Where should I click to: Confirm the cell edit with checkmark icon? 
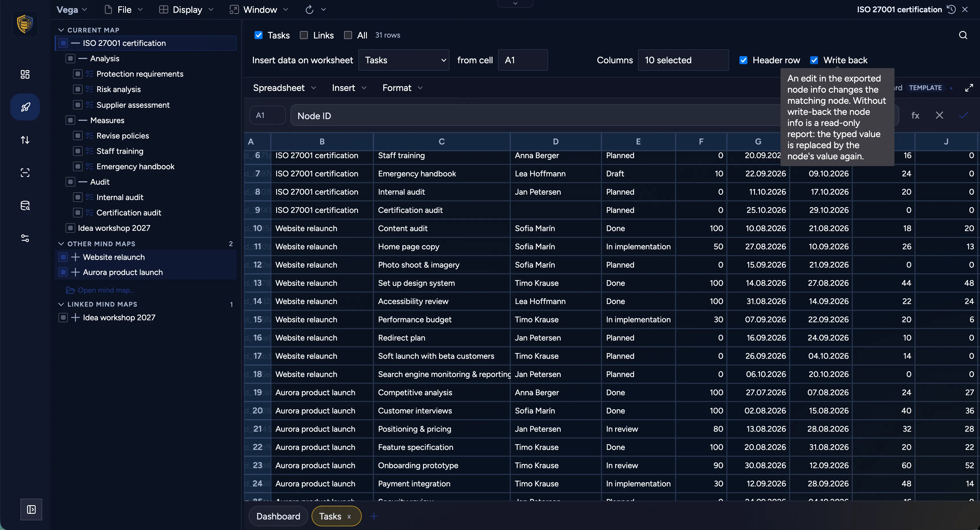point(963,116)
